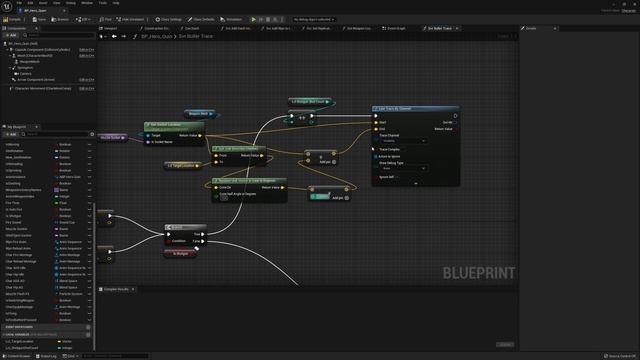The height and width of the screenshot is (360, 640).
Task: Open My Blueprint settings gear icon
Action: coord(92,134)
